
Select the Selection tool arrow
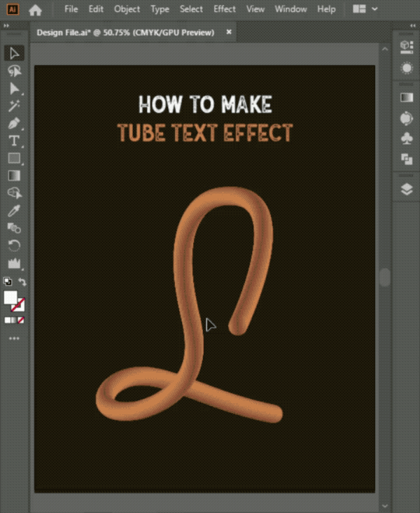(x=14, y=53)
